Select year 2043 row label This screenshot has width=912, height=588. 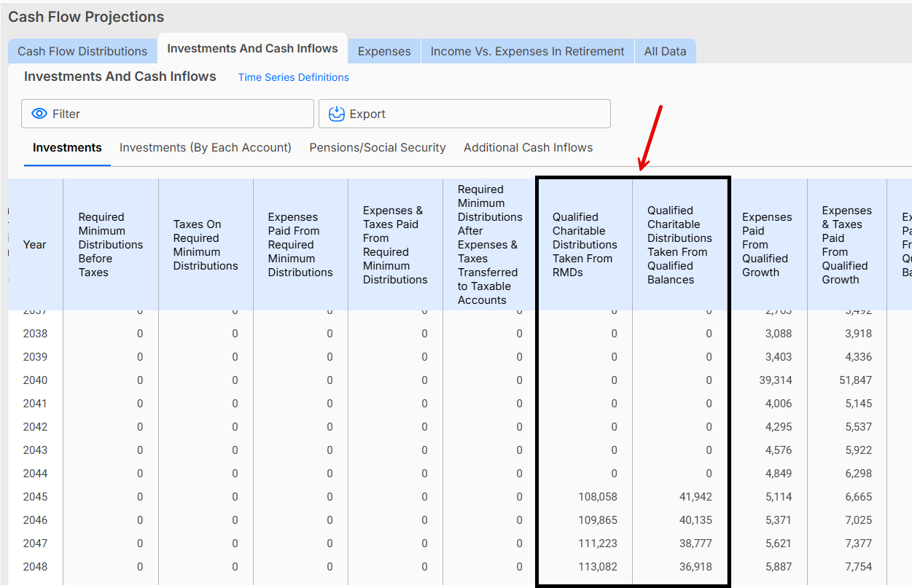click(x=35, y=450)
